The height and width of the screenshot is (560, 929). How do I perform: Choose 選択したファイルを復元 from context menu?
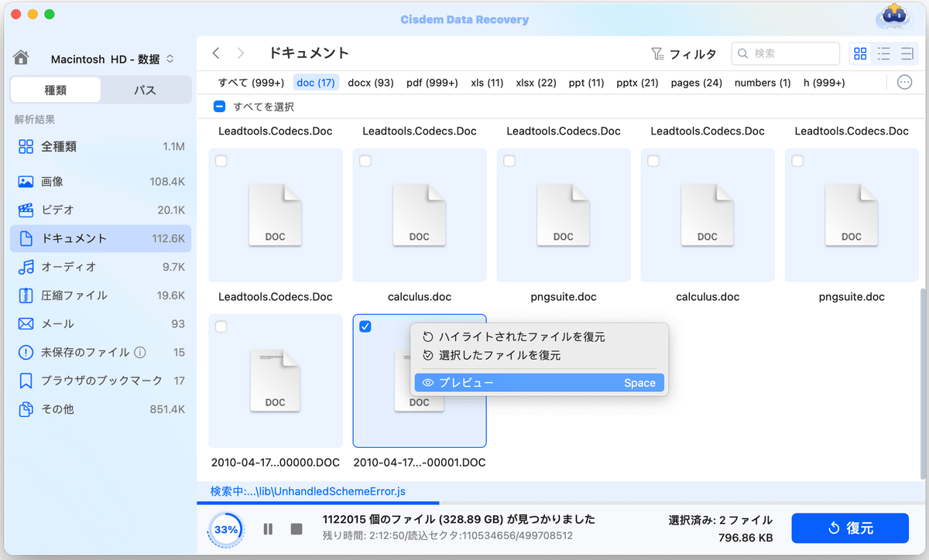539,356
